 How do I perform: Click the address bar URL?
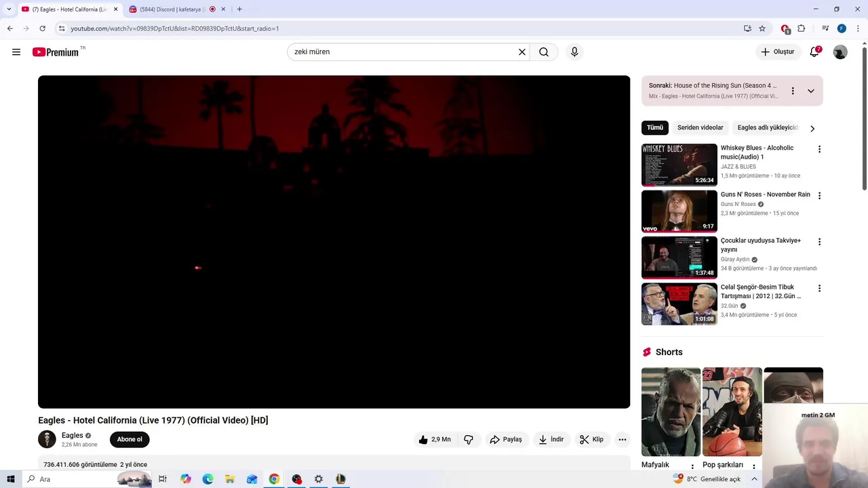(x=175, y=28)
